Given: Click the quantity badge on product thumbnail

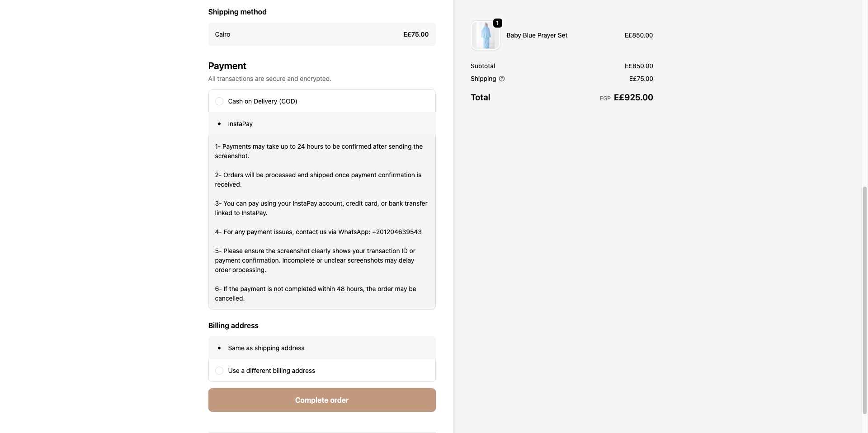Looking at the screenshot, I should click(497, 23).
